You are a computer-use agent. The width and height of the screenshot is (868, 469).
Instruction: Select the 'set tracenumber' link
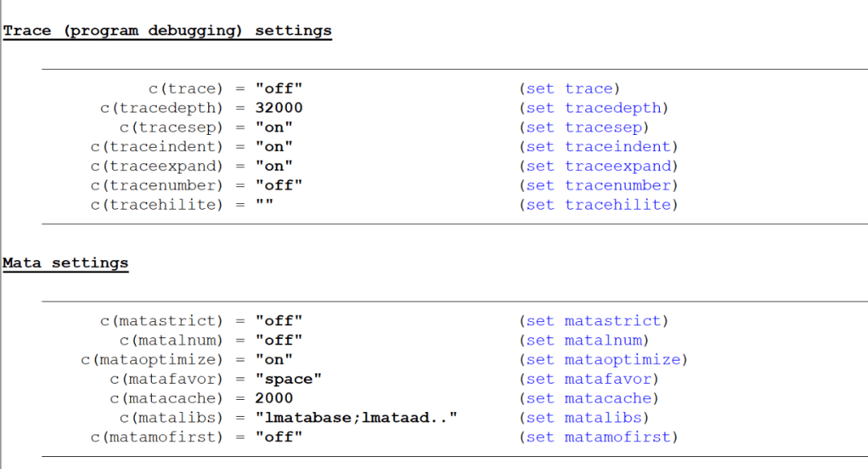[x=598, y=186]
